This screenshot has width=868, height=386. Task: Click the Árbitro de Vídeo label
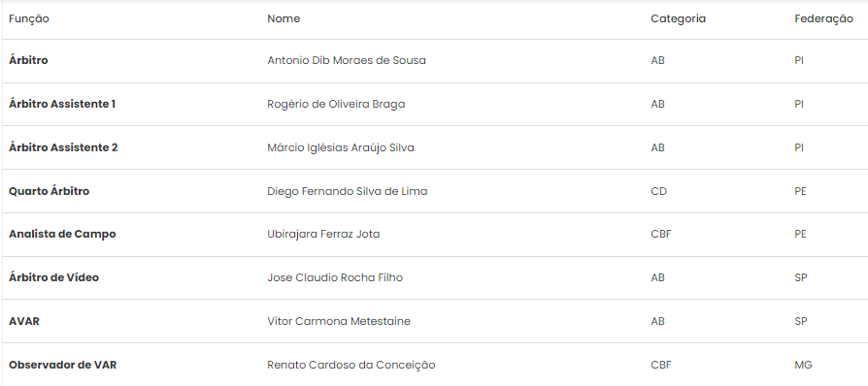53,277
